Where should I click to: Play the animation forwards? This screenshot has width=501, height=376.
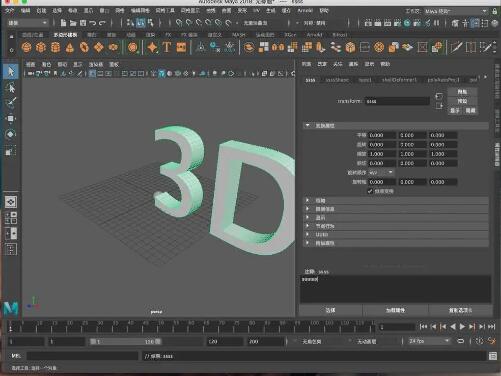(x=462, y=327)
